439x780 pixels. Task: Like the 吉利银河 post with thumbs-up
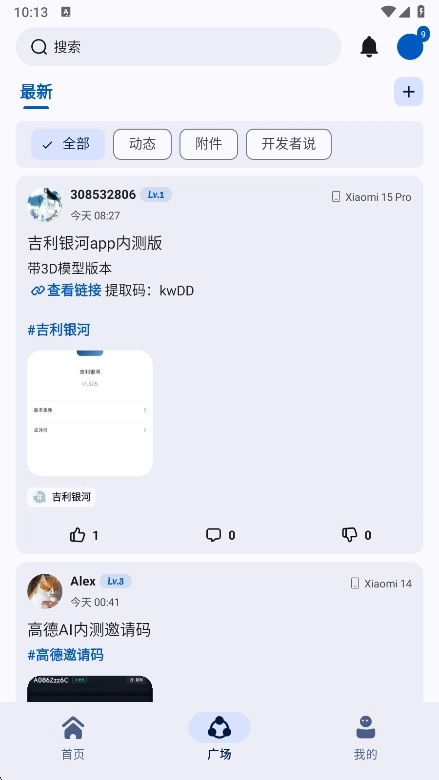84,535
